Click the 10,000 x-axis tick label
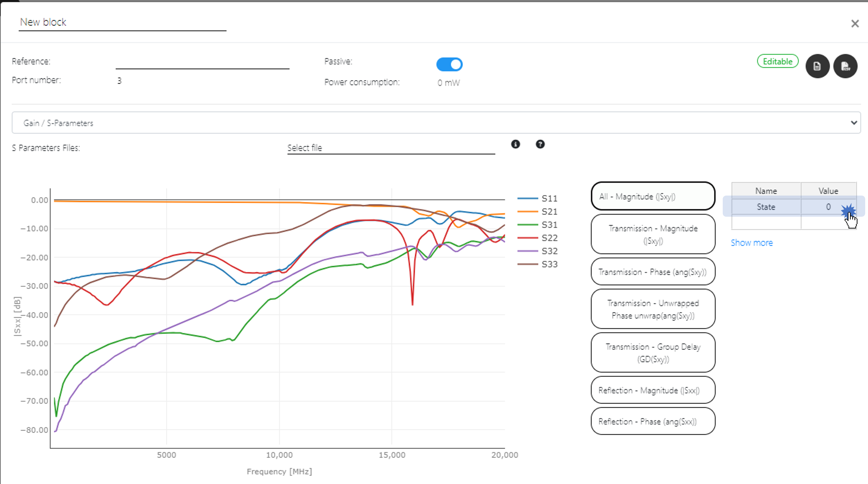This screenshot has height=484, width=868. (x=279, y=455)
